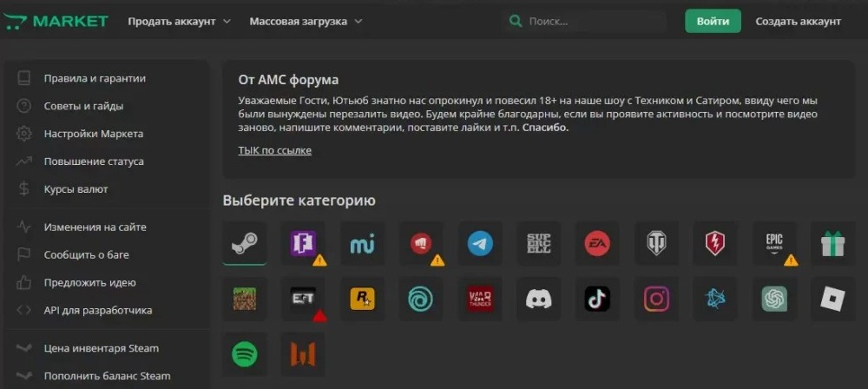Click the Создать аккаунт link
This screenshot has height=389, width=868.
point(798,21)
